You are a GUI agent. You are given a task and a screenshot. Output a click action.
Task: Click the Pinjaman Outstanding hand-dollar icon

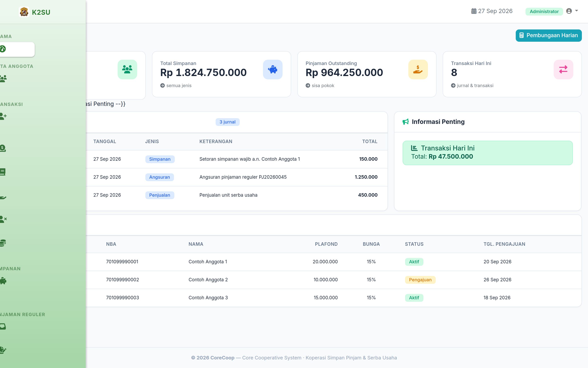coord(418,69)
